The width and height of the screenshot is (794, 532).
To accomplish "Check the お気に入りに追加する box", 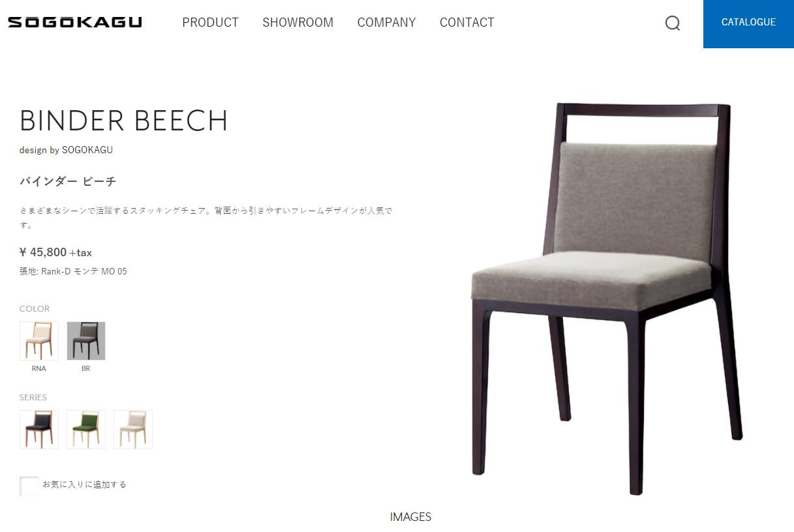I will pyautogui.click(x=29, y=486).
